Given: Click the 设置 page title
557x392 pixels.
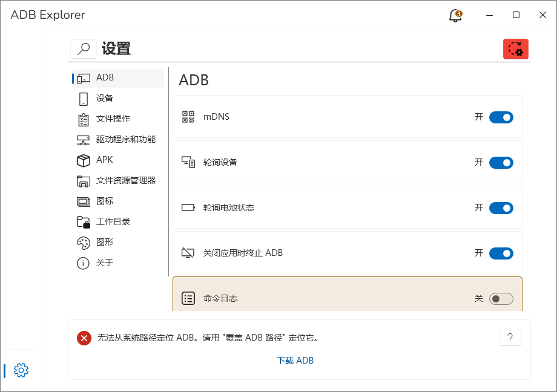Looking at the screenshot, I should (116, 48).
